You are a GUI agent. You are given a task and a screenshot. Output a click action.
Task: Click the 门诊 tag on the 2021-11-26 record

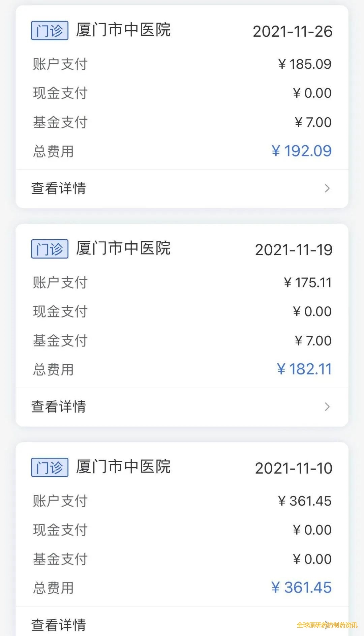(x=50, y=31)
